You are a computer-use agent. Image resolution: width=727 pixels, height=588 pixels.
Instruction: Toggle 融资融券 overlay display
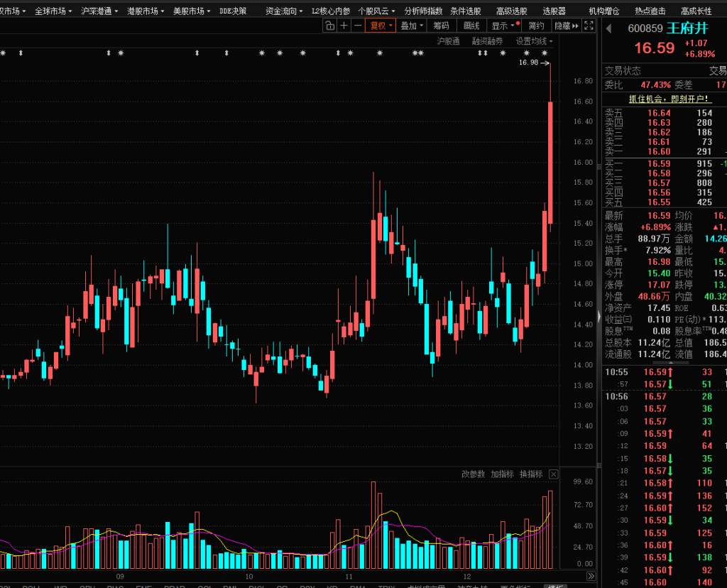tap(486, 41)
